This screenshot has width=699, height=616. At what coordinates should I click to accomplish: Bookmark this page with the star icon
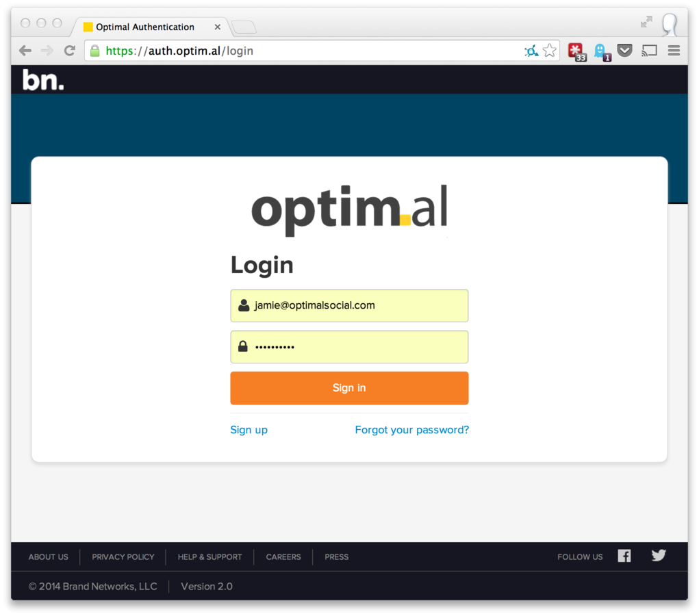550,51
